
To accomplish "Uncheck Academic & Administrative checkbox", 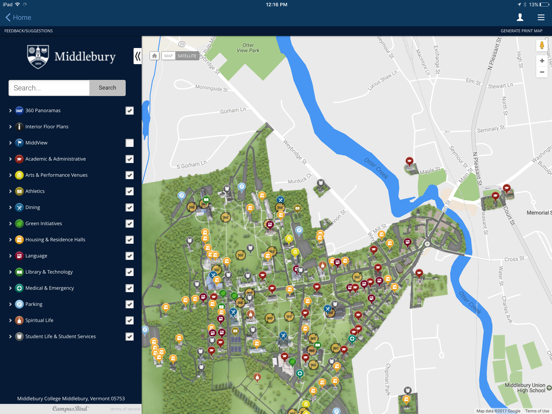I will (x=130, y=159).
